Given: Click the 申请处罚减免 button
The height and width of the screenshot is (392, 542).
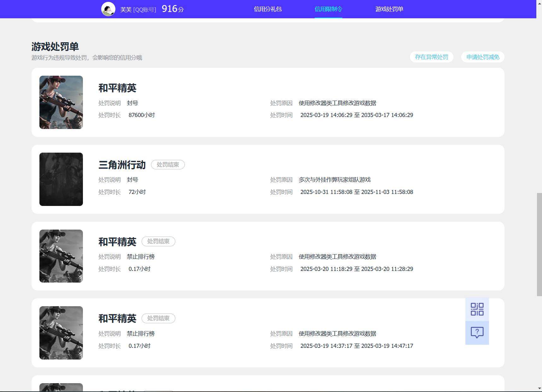Looking at the screenshot, I should pyautogui.click(x=483, y=57).
